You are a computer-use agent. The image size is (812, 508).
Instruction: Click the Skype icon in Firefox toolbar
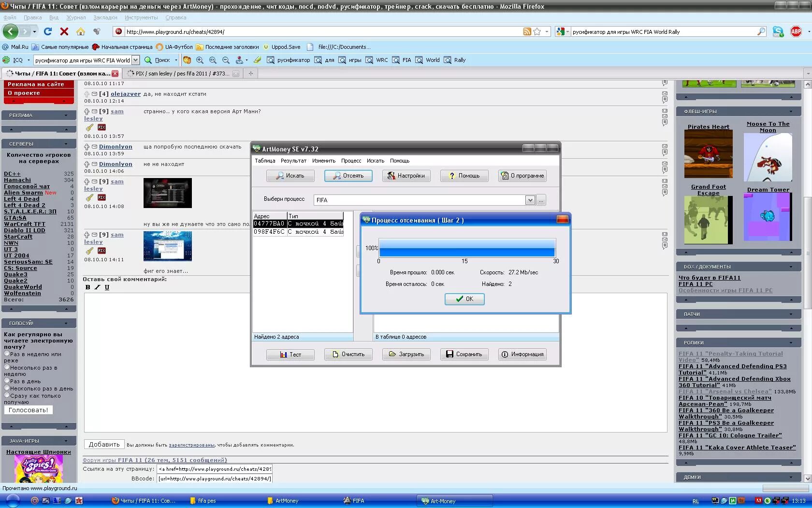pos(778,31)
